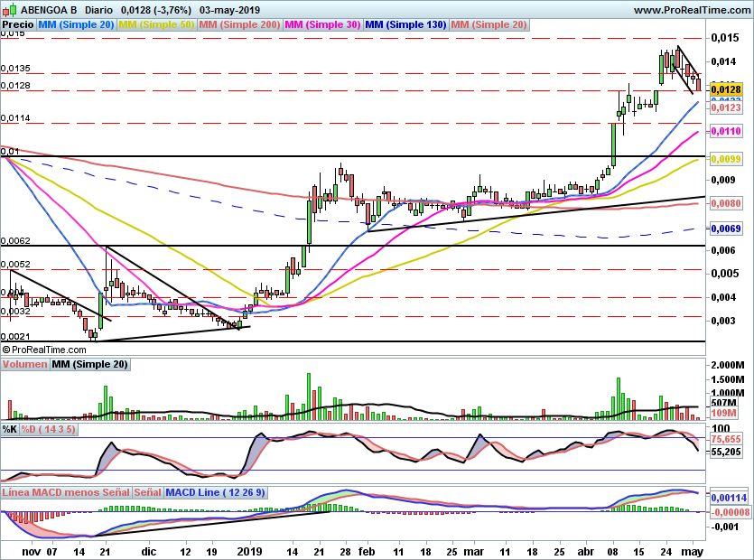Click the -0,001 MACD axis tick

click(725, 527)
